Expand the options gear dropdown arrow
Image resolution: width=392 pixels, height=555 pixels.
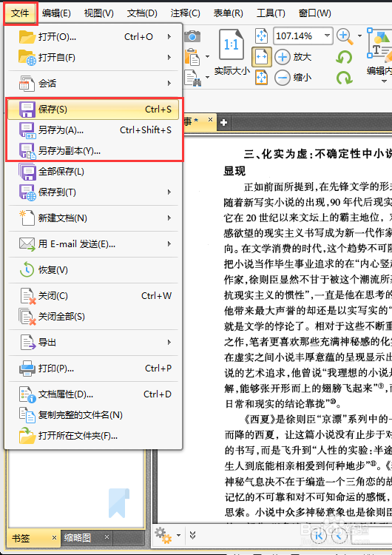pos(179,535)
